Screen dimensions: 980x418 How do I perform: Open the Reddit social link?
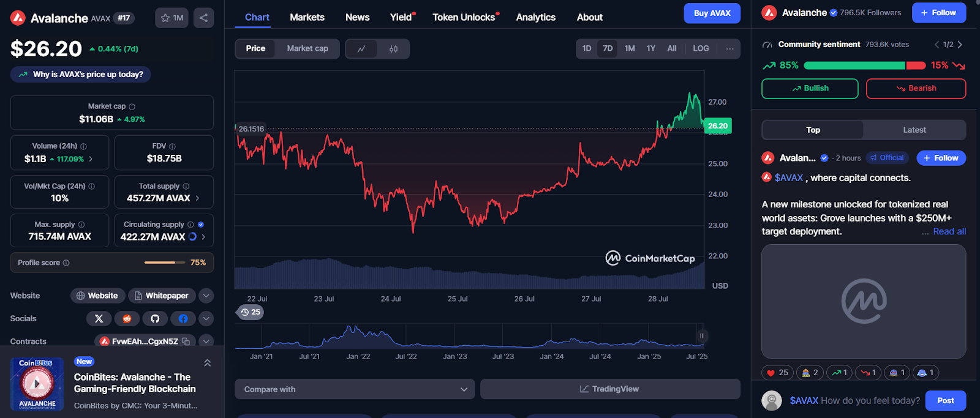(x=127, y=318)
